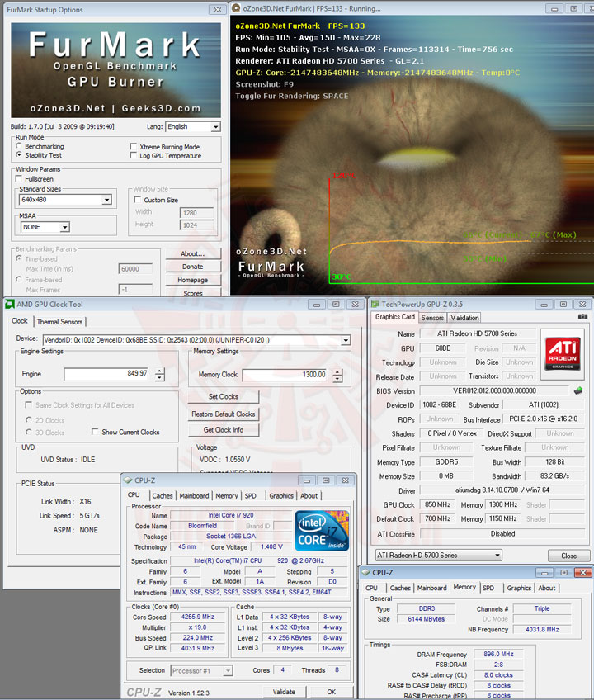Image resolution: width=594 pixels, height=700 pixels.
Task: Click the Homepage button
Action: (193, 280)
